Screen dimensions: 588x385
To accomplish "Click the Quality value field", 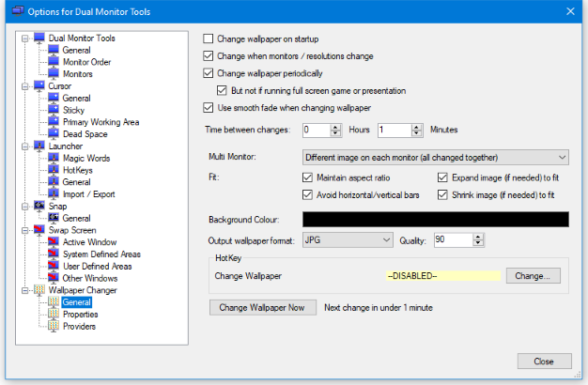I will [x=454, y=240].
